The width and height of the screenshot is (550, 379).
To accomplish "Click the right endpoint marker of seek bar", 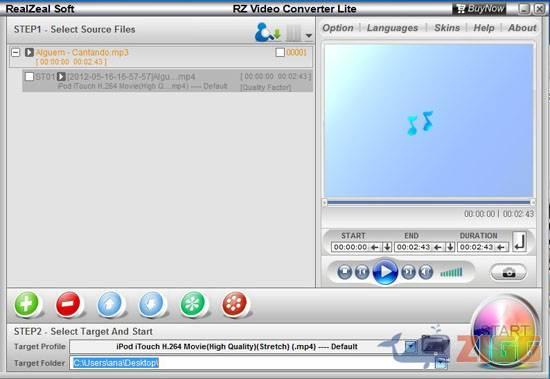I will pos(533,202).
